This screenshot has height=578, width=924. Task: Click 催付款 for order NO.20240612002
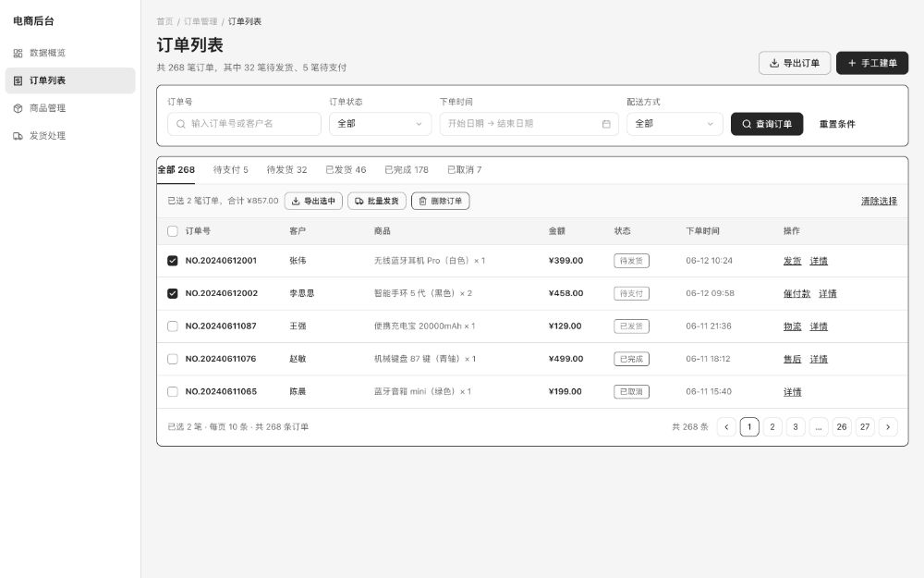pos(796,294)
